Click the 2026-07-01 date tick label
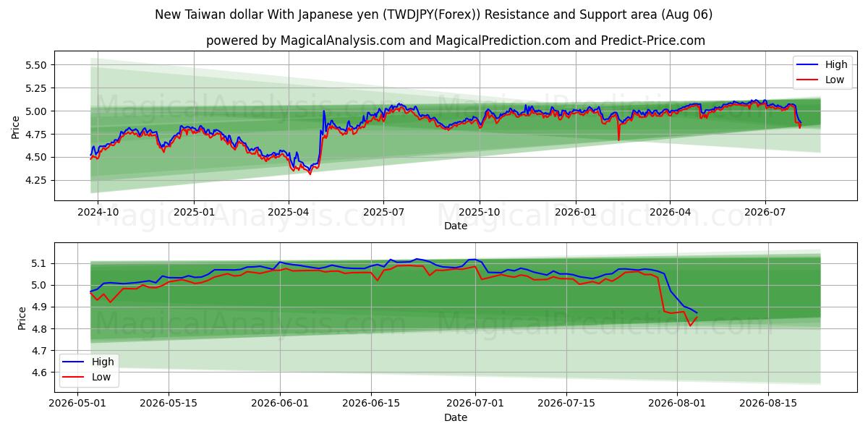868x434 pixels. click(x=475, y=404)
